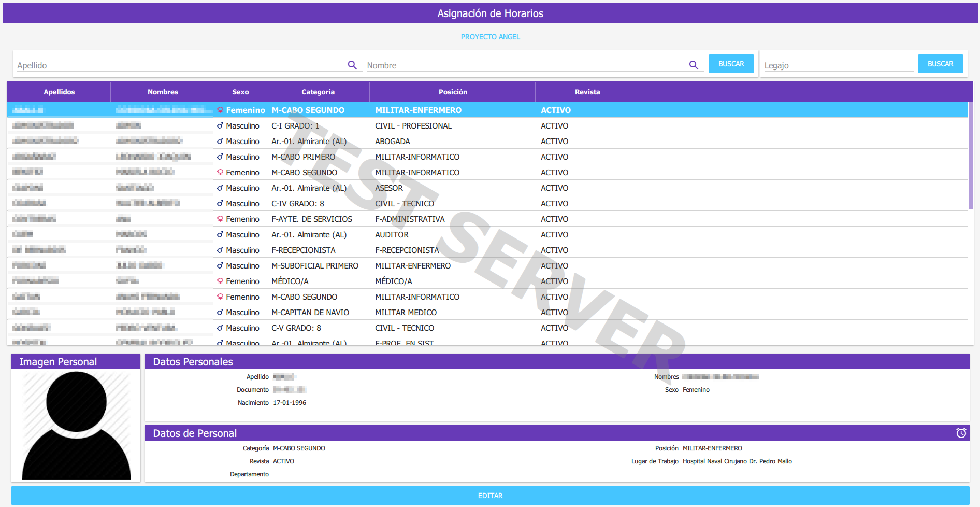Click the male icon beside C-I GRADO: 1
Image resolution: width=980 pixels, height=507 pixels.
pos(220,126)
